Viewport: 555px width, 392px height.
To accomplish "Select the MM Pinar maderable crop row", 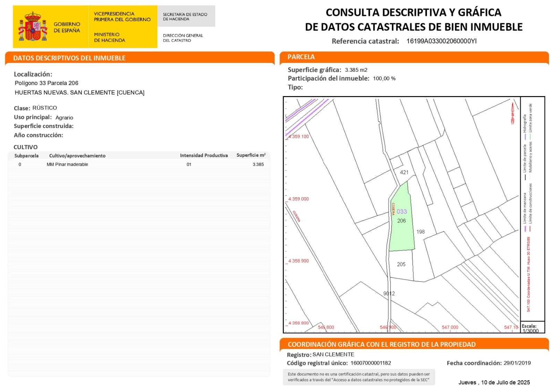I will [67, 164].
